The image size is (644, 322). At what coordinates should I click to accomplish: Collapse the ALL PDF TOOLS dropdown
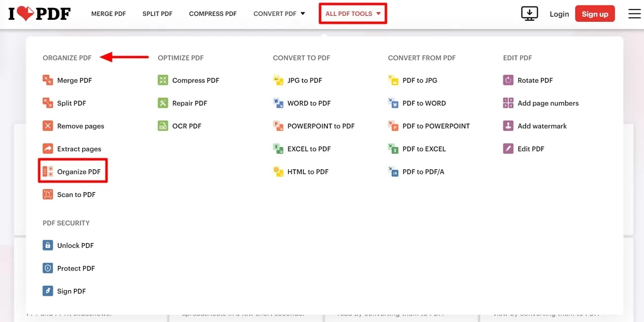[352, 13]
